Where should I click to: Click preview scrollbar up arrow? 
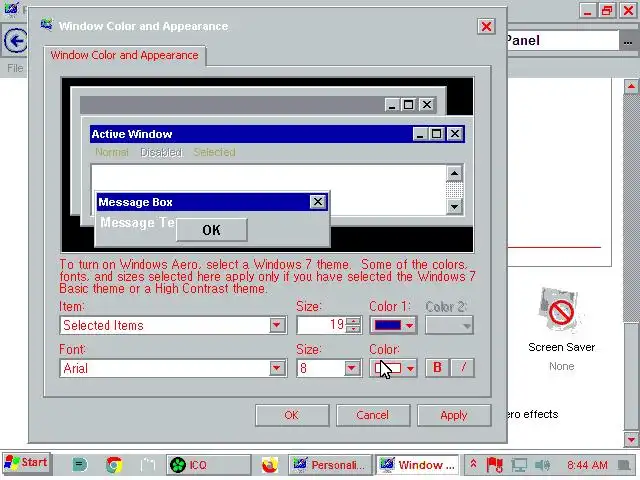click(x=454, y=173)
